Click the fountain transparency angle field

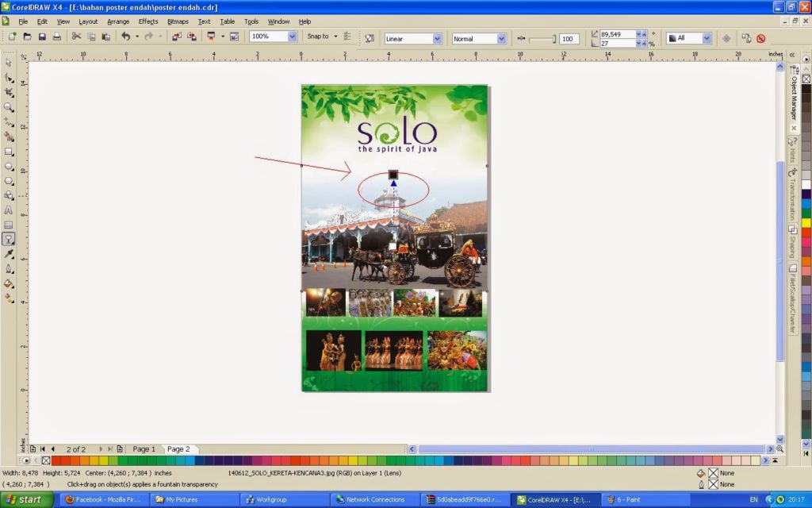coord(617,34)
